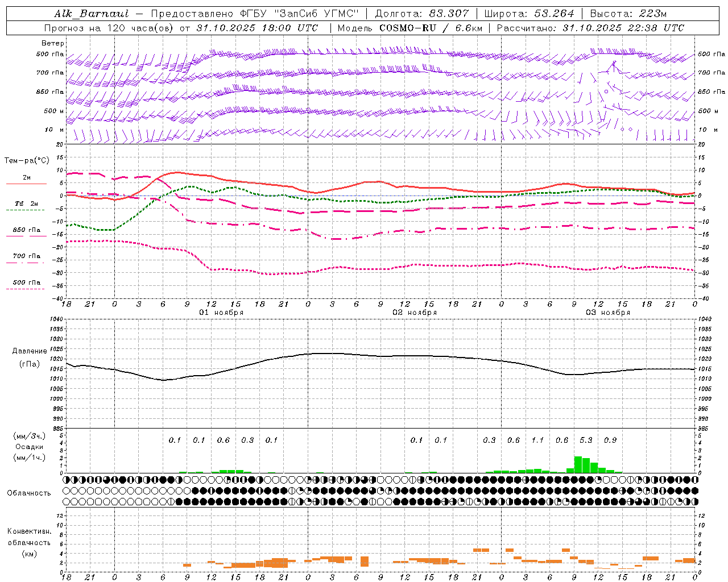The height and width of the screenshot is (582, 728).
Task: Click the tallest green precipitation bar
Action: [578, 464]
